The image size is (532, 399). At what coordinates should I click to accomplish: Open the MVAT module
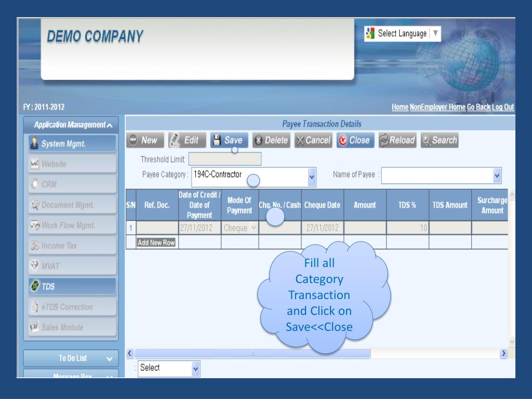(72, 266)
